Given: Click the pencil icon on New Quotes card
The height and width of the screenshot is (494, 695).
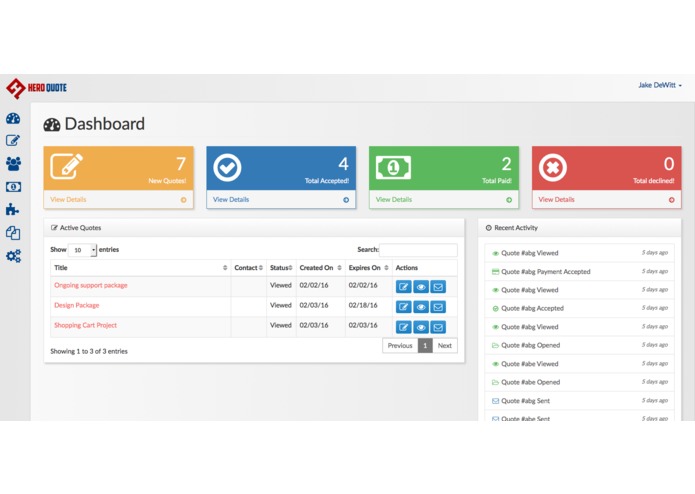Looking at the screenshot, I should 66,166.
